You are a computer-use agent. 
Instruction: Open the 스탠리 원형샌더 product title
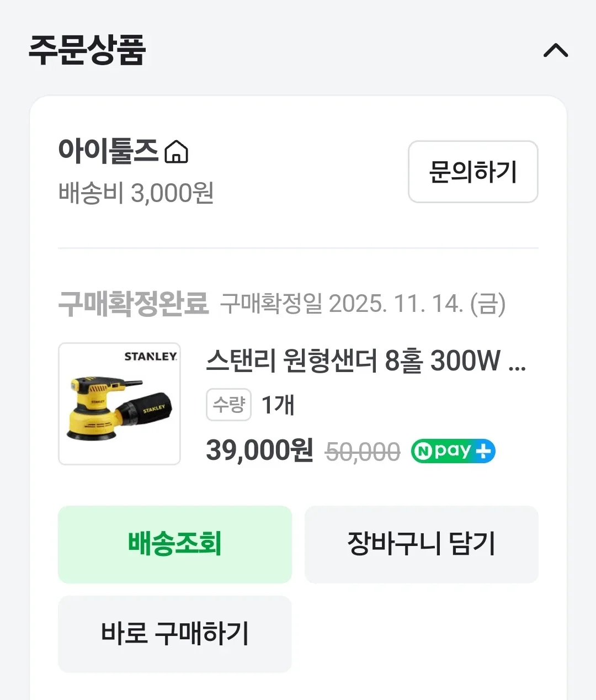pyautogui.click(x=365, y=361)
